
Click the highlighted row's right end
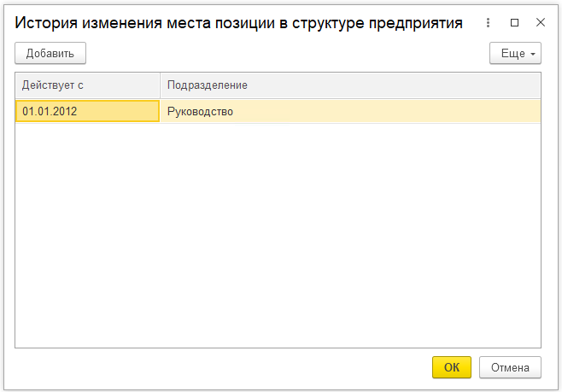[x=521, y=111]
